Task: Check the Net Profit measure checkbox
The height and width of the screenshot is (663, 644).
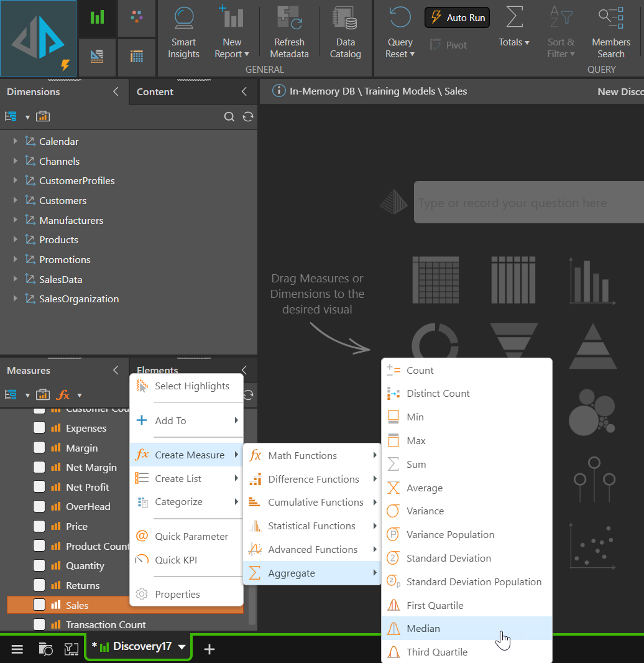Action: [x=39, y=487]
